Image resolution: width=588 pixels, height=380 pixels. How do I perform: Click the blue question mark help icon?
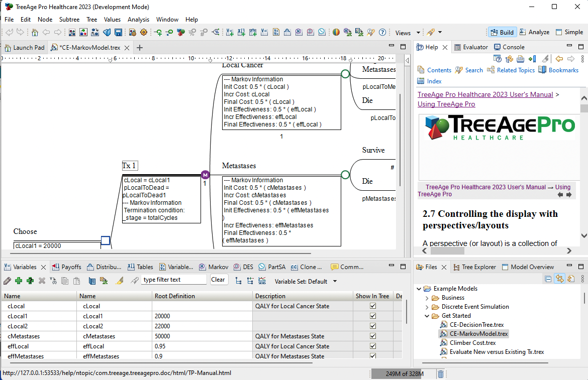pyautogui.click(x=382, y=33)
